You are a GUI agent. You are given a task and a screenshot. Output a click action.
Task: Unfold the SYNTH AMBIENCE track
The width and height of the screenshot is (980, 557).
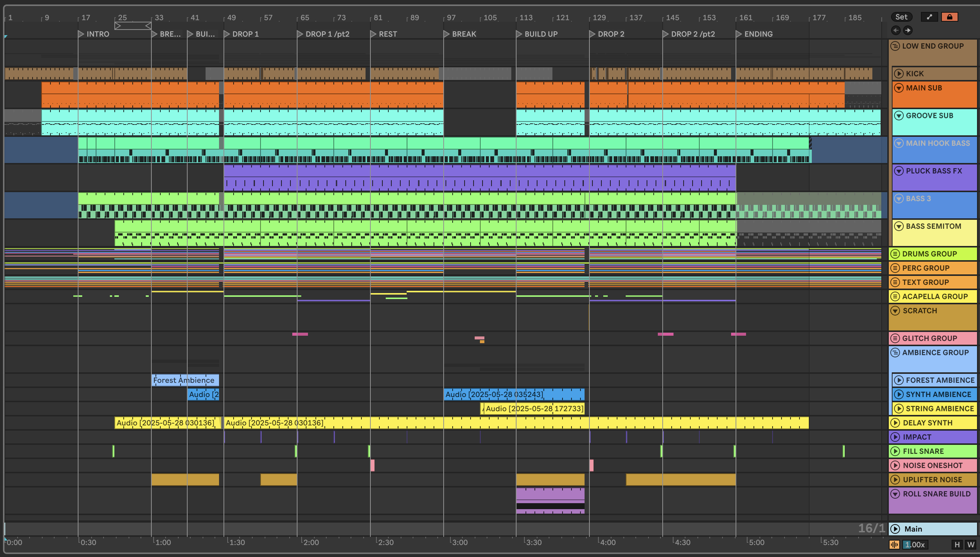(x=899, y=394)
